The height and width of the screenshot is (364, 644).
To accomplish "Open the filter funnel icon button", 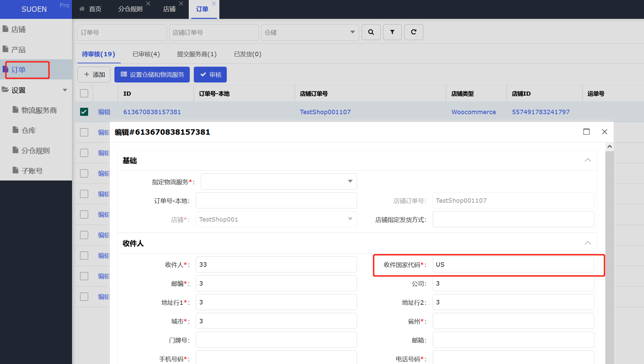I will tap(392, 32).
